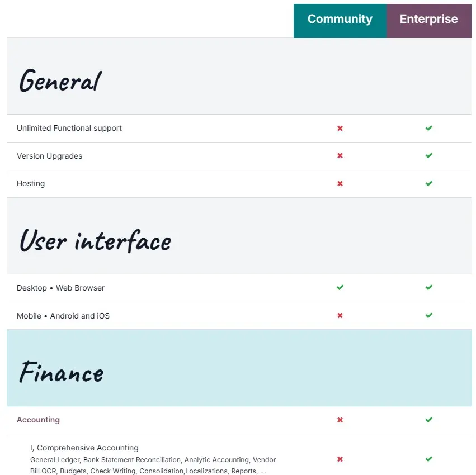Viewport: 476px width, 475px height.
Task: Select the Enterprise column header
Action: pyautogui.click(x=429, y=21)
